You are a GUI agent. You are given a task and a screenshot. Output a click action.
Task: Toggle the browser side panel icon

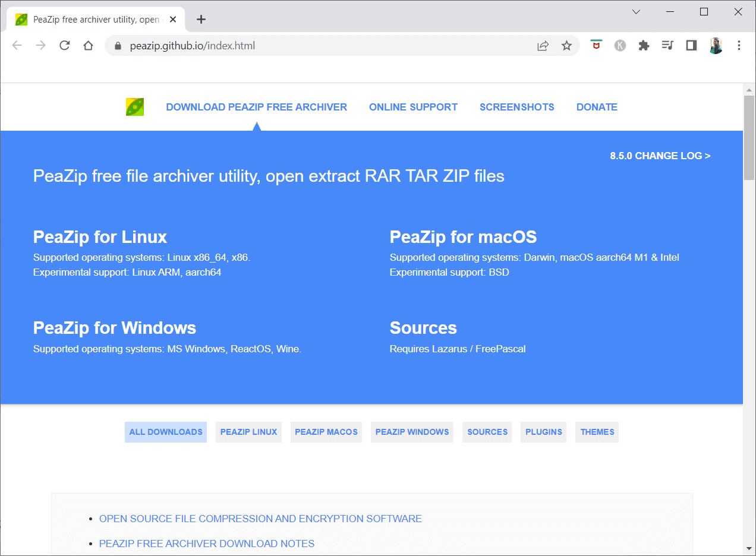[x=691, y=46]
